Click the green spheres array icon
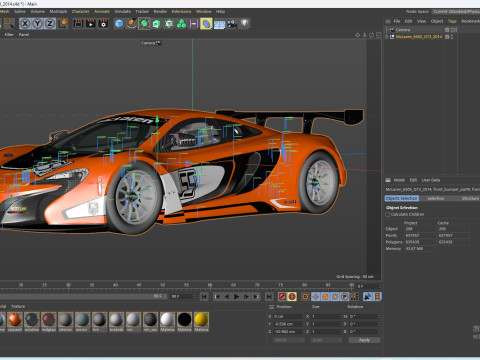Image resolution: width=480 pixels, height=360 pixels. click(182, 24)
